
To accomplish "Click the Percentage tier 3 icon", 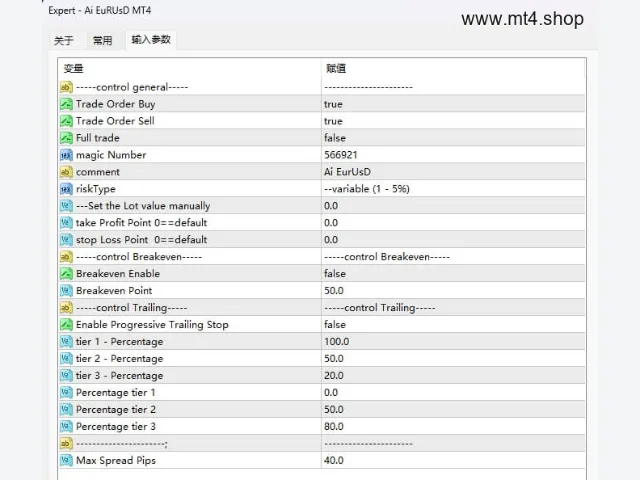I will pos(66,427).
